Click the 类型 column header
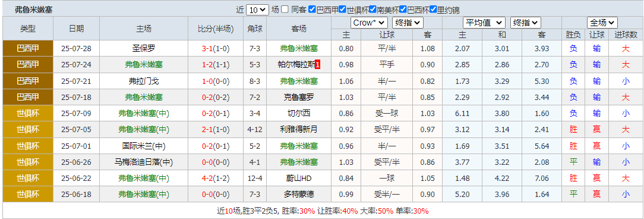The image size is (644, 219). click(x=28, y=29)
